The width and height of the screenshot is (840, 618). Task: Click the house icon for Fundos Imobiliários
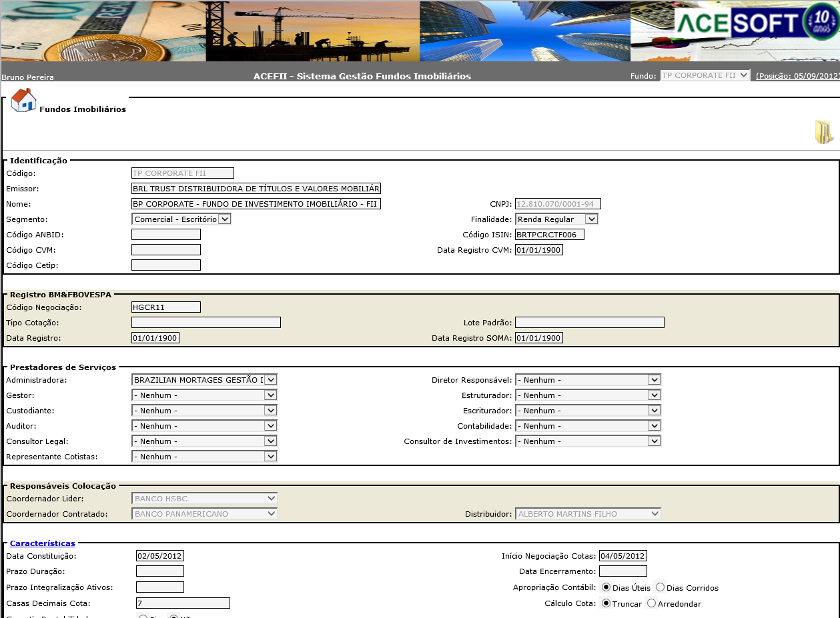coord(23,100)
